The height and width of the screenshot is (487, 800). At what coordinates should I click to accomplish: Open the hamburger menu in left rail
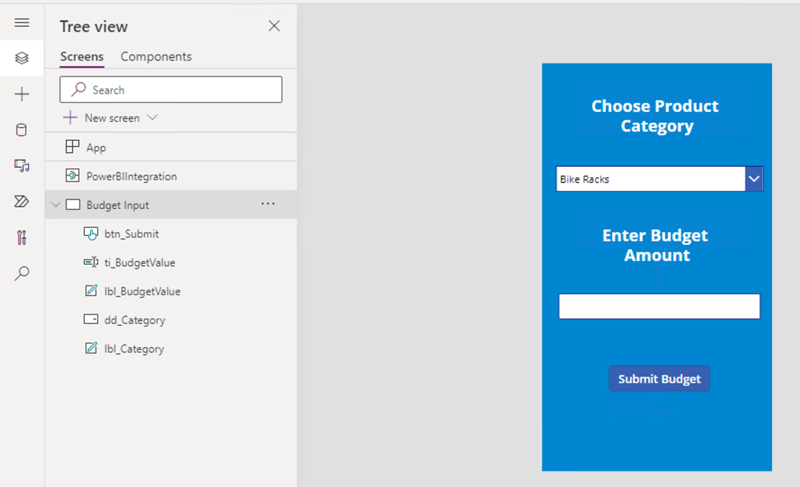pos(21,23)
